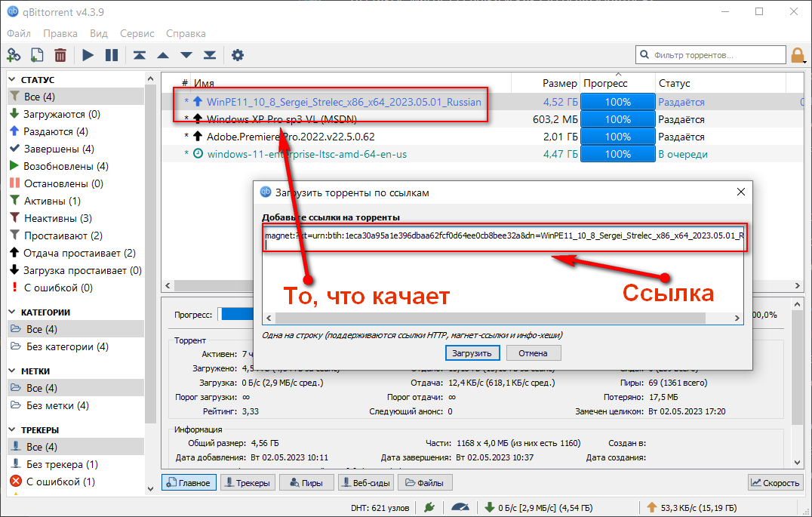Click the DHT: 621 узлов status text
Image resolution: width=812 pixels, height=517 pixels.
[380, 508]
